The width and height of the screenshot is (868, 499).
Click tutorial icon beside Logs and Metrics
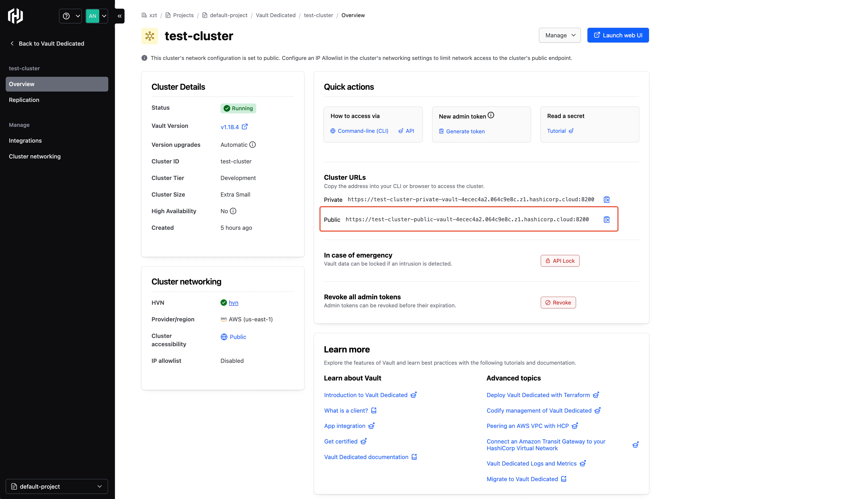pos(583,463)
